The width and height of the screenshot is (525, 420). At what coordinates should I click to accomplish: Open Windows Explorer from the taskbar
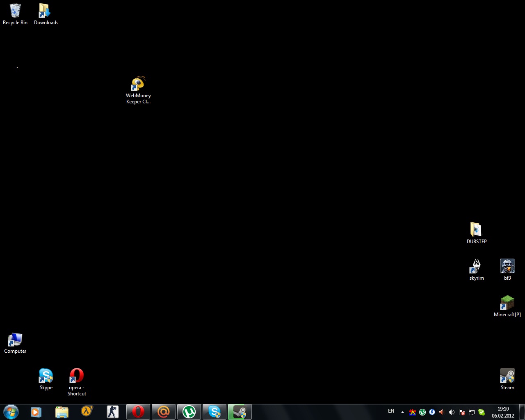point(62,412)
